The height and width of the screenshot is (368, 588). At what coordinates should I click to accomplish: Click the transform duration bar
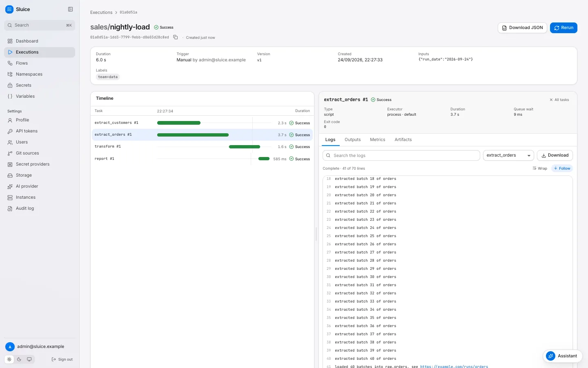point(245,146)
